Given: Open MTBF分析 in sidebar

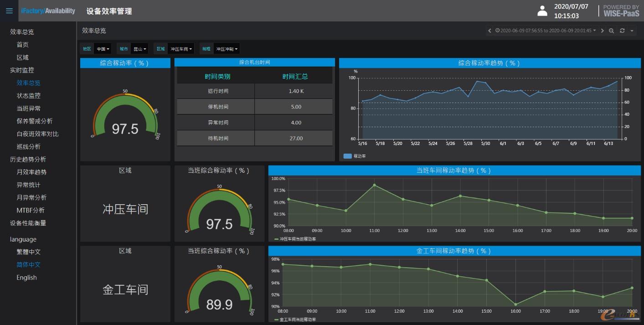Looking at the screenshot, I should coord(31,211).
